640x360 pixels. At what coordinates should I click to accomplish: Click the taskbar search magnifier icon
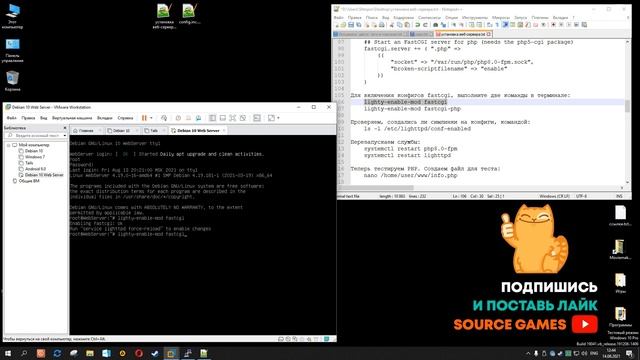[24, 353]
